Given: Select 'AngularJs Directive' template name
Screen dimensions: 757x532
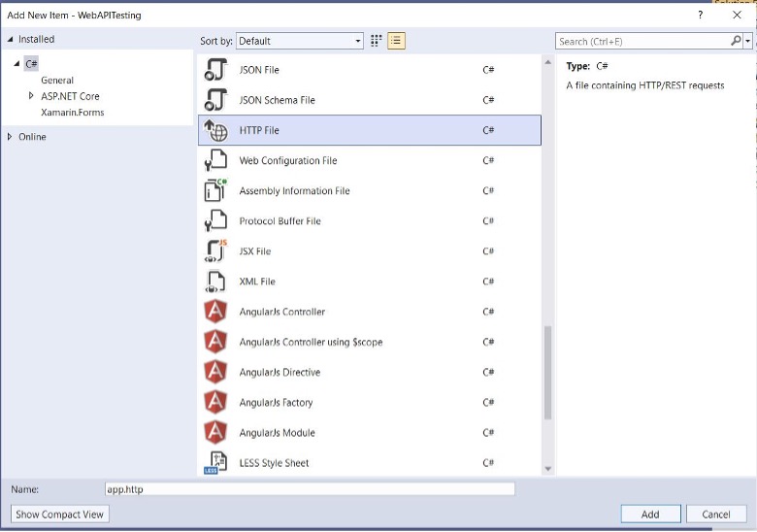Looking at the screenshot, I should 280,372.
